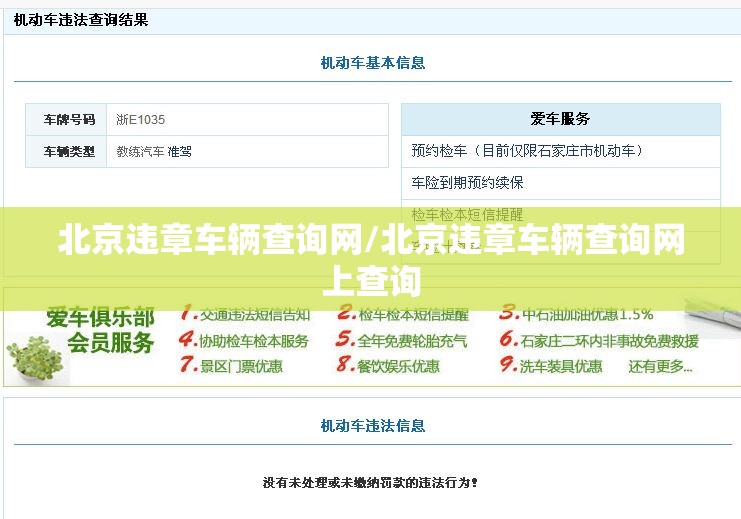Click the 车牌号码 label cell

point(66,120)
